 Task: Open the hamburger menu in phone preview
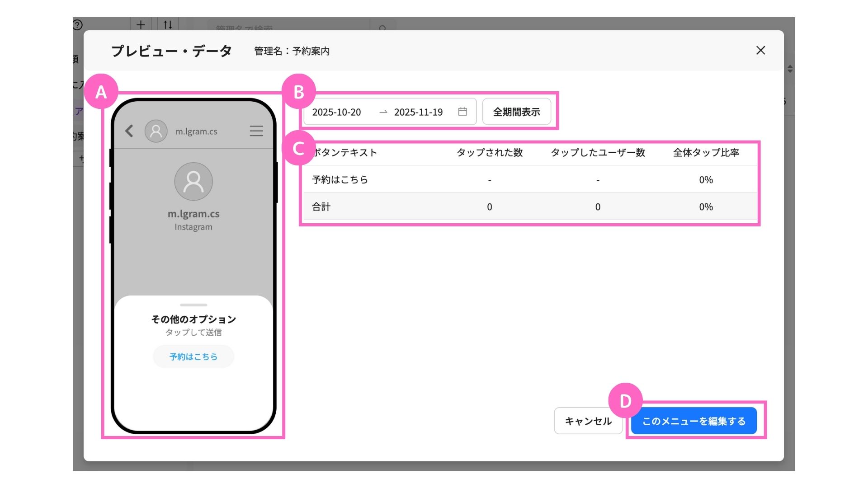(x=256, y=131)
